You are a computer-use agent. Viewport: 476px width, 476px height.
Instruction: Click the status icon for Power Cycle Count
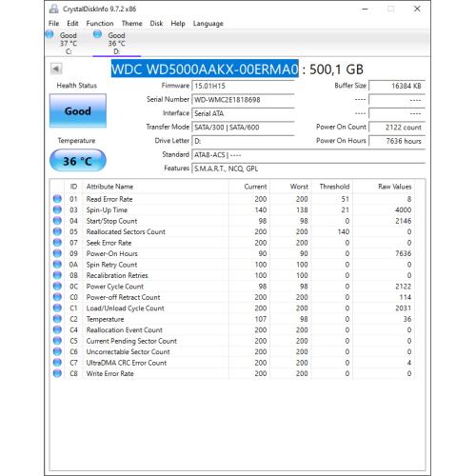tap(57, 287)
